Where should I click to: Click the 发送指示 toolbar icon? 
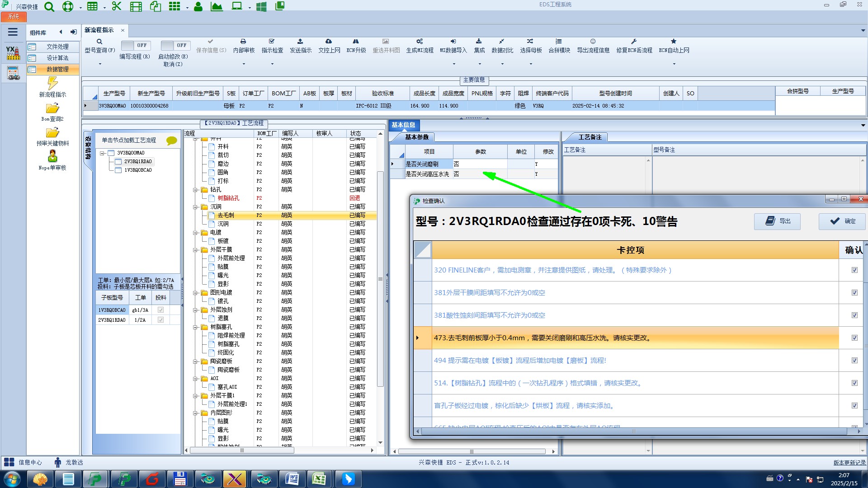(300, 41)
